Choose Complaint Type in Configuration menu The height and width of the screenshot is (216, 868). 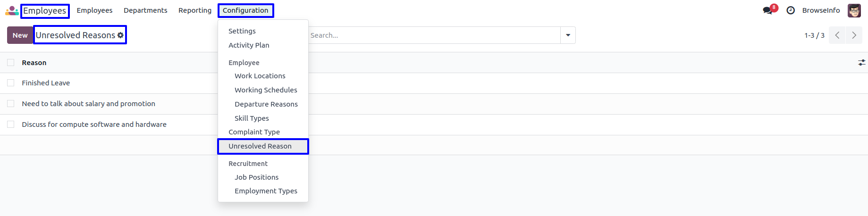pyautogui.click(x=254, y=132)
